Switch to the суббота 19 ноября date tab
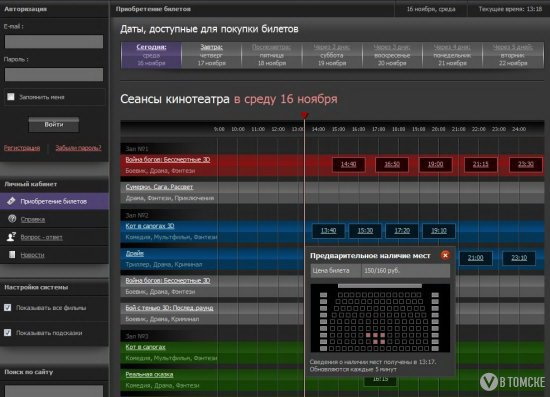 coord(332,55)
